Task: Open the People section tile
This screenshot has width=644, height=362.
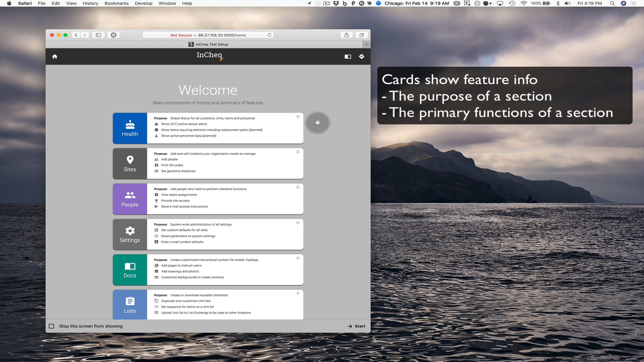Action: [130, 199]
